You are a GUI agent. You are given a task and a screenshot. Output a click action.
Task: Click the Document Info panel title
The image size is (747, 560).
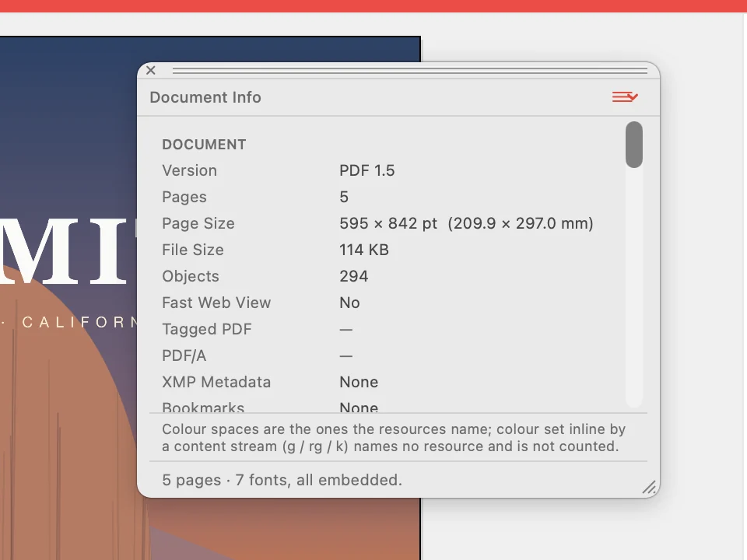click(x=205, y=97)
